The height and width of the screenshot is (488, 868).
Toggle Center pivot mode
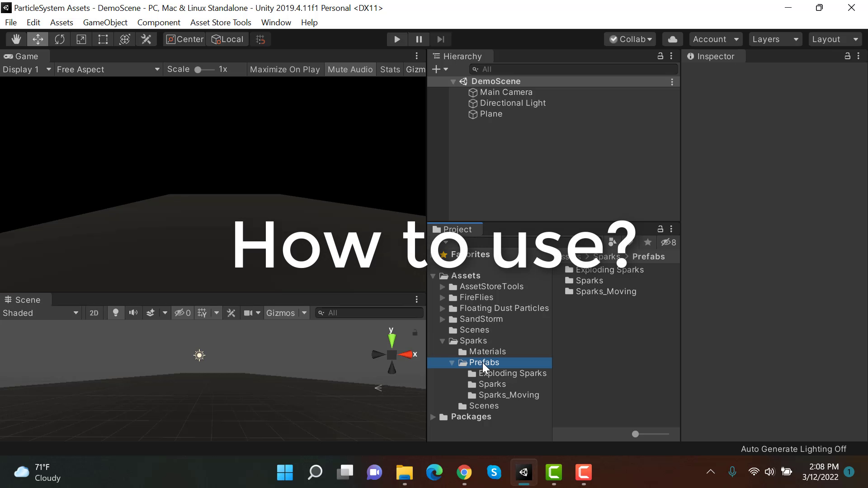coord(185,39)
